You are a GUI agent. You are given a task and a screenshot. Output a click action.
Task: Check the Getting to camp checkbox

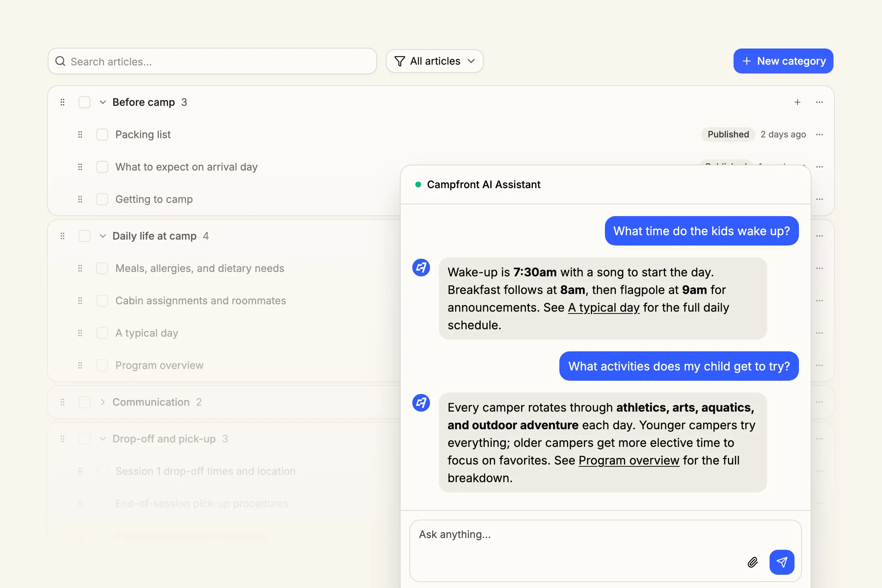click(102, 199)
